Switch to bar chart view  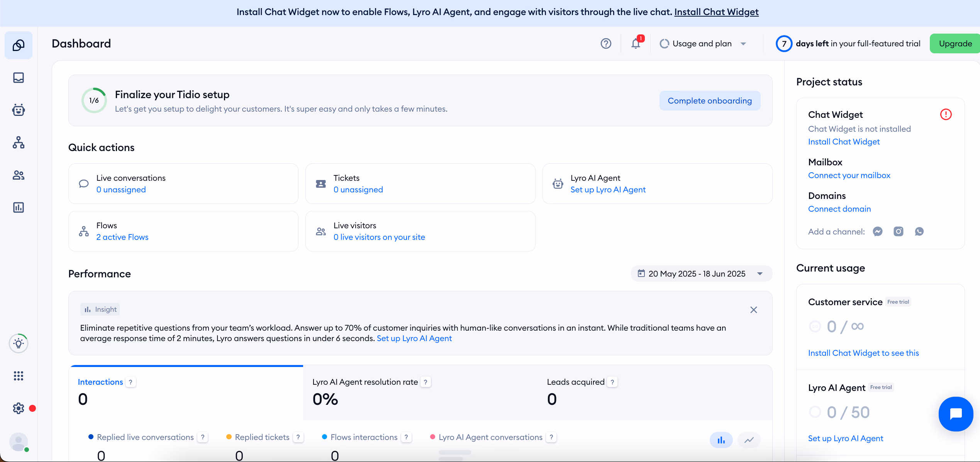721,440
